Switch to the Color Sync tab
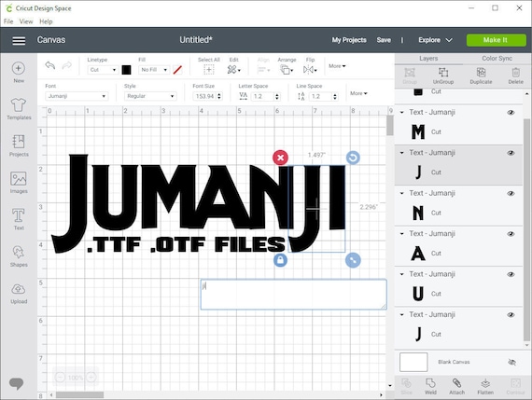 497,59
